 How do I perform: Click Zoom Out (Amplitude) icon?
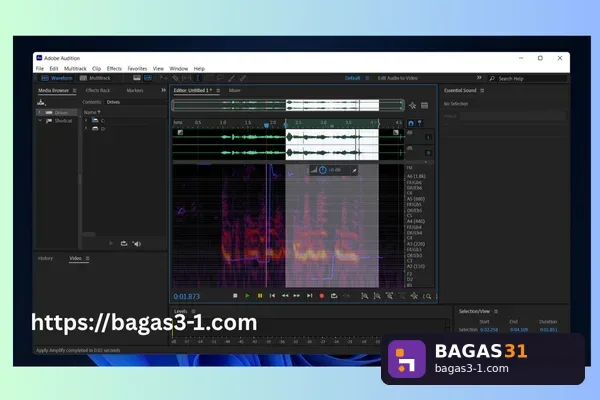[377, 296]
